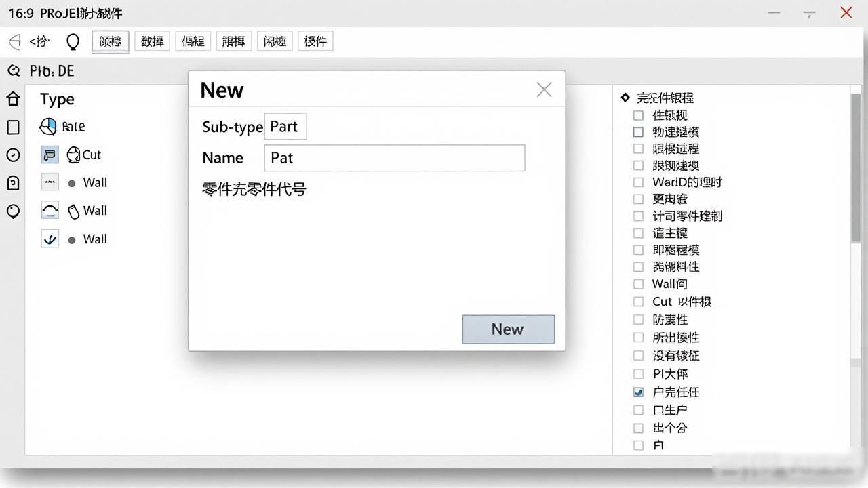Image resolution: width=868 pixels, height=488 pixels.
Task: Open the last toolbar tab, ending in 件
Action: tap(315, 41)
